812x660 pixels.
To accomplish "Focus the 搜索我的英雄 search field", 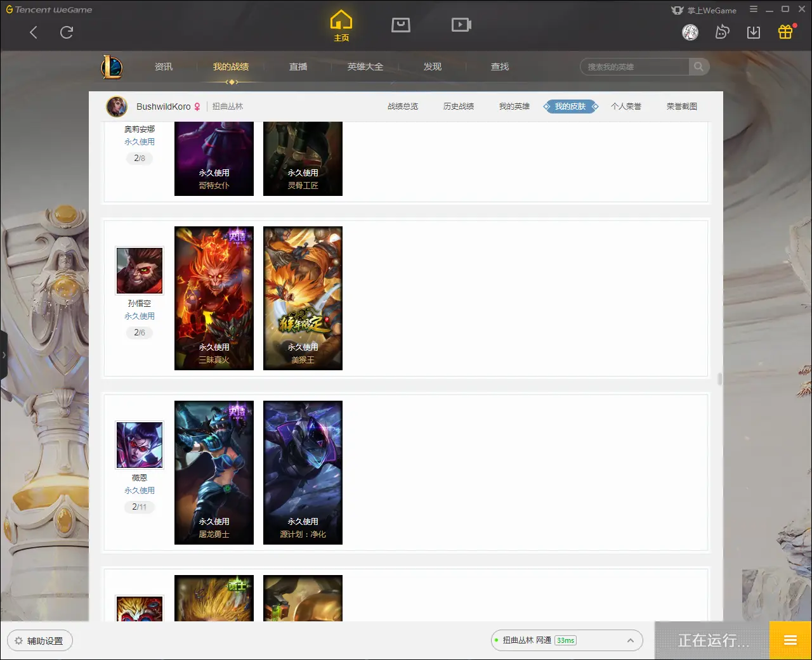I will (634, 67).
